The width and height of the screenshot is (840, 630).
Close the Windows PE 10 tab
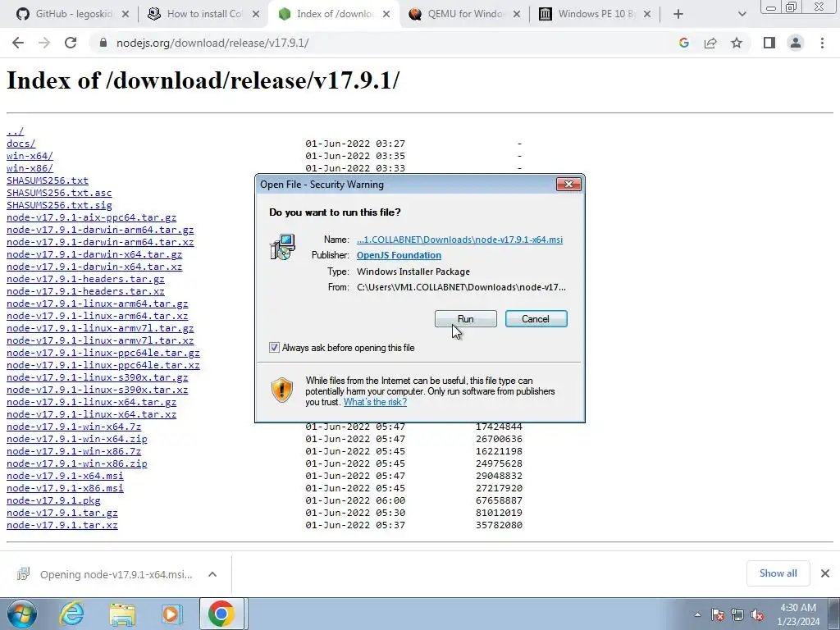[x=647, y=14]
